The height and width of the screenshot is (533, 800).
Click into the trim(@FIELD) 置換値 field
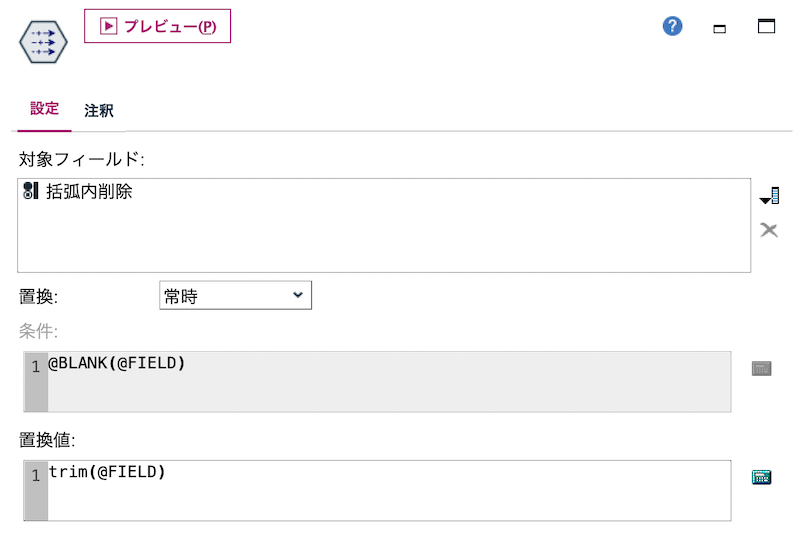coord(389,490)
